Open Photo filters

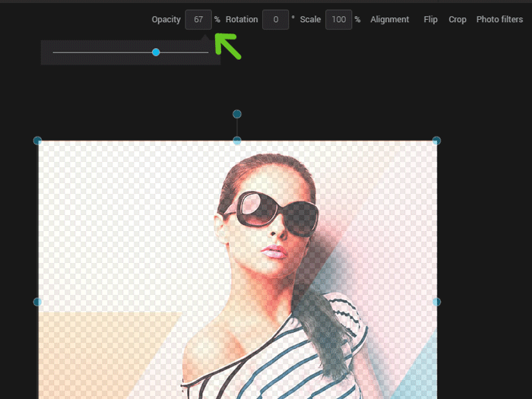point(499,20)
